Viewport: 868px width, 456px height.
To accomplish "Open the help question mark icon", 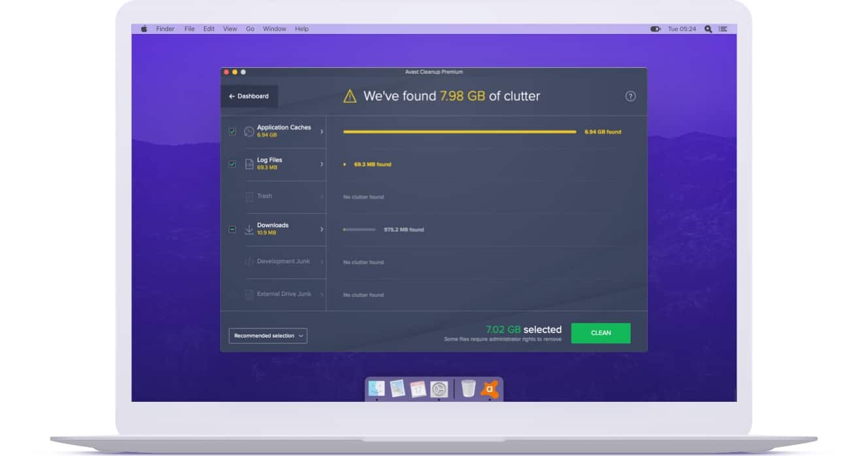I will click(630, 96).
